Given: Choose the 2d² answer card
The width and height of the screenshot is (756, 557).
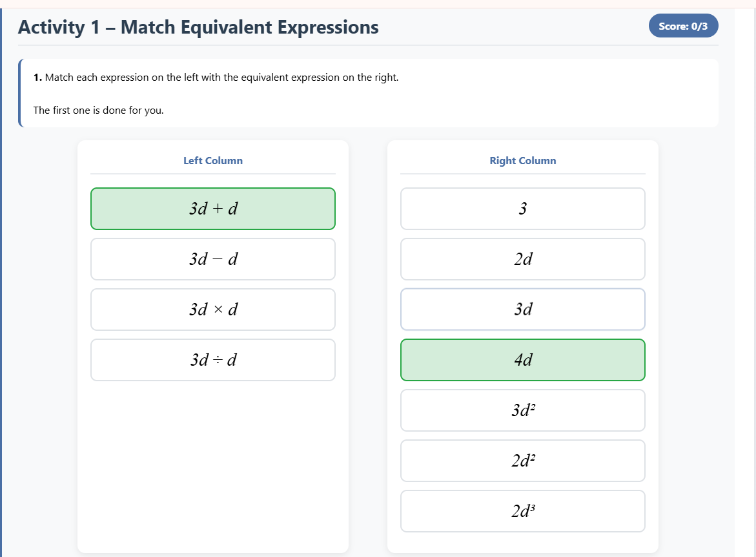Looking at the screenshot, I should 523,461.
